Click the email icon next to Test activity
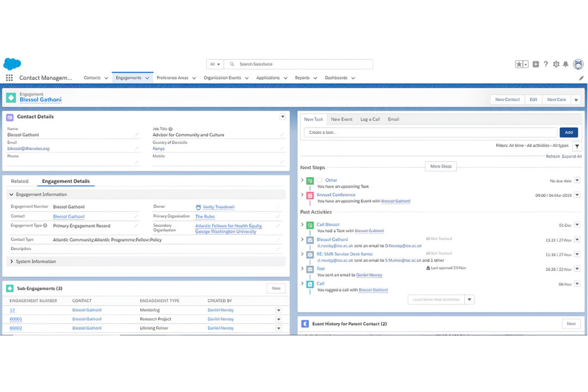This screenshot has height=392, width=588. (x=310, y=269)
